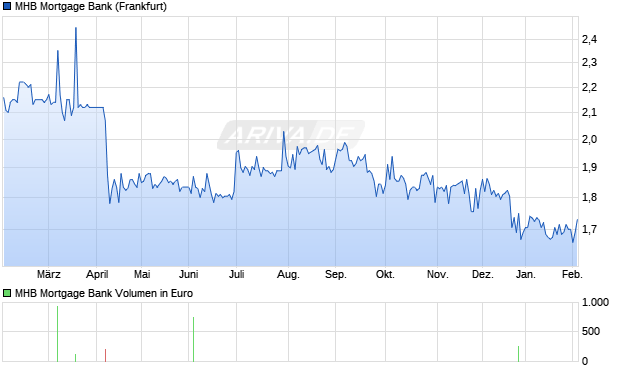Click the 'Jan.' month label
The height and width of the screenshot is (371, 620).
pyautogui.click(x=525, y=274)
